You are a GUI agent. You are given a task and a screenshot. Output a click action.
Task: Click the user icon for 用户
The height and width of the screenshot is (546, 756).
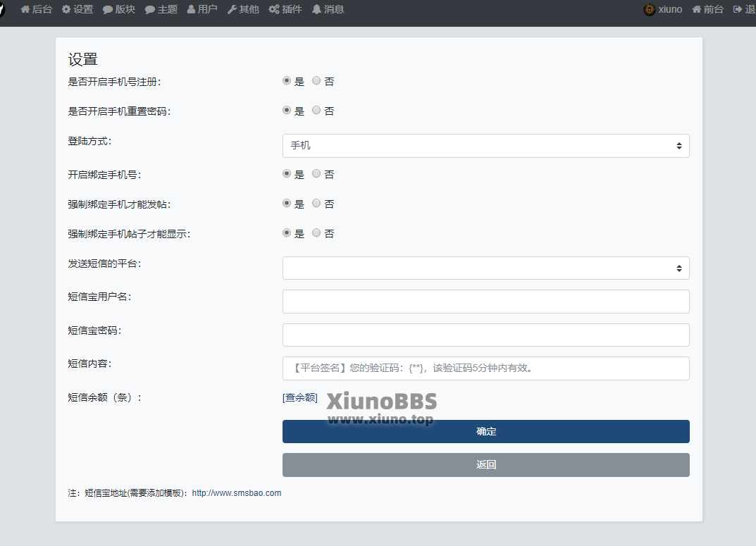(x=192, y=9)
